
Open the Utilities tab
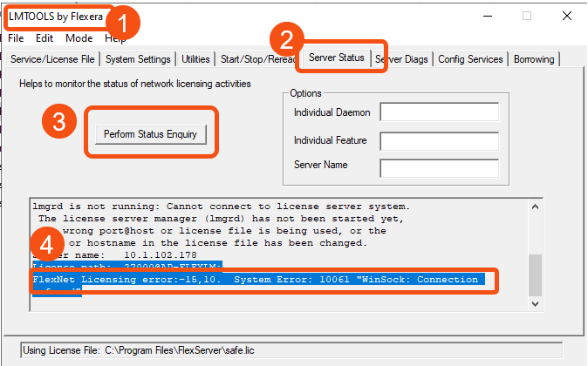(195, 59)
